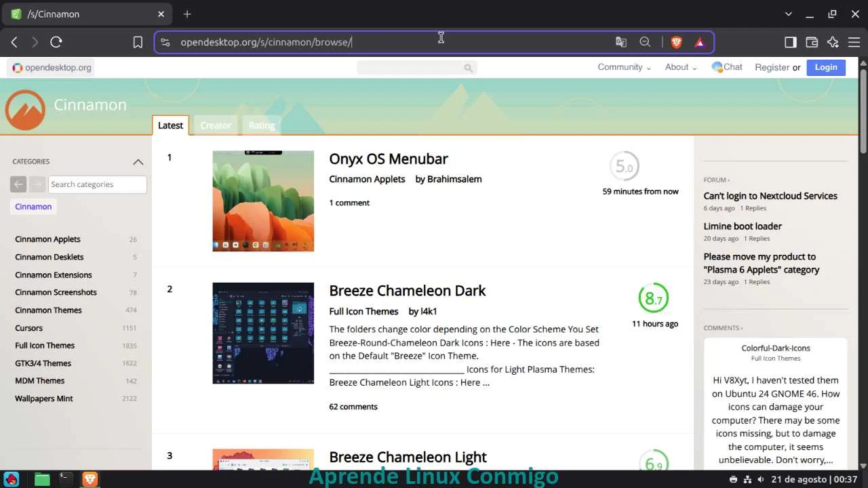Open the Full Icon Themes category
The width and height of the screenshot is (868, 488).
(45, 346)
